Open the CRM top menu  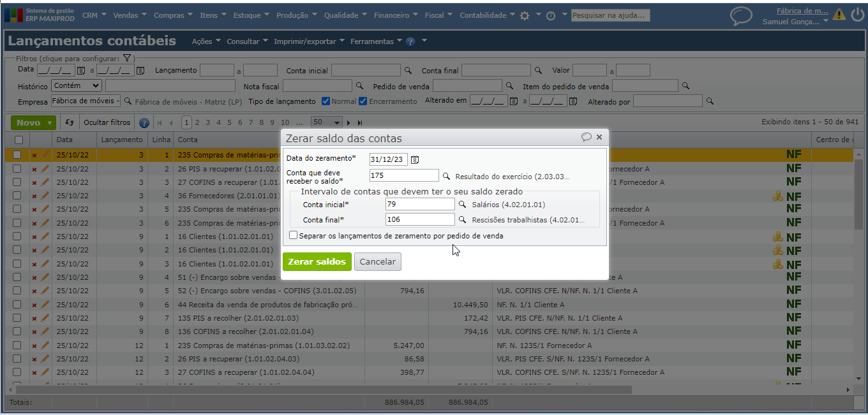pos(94,15)
